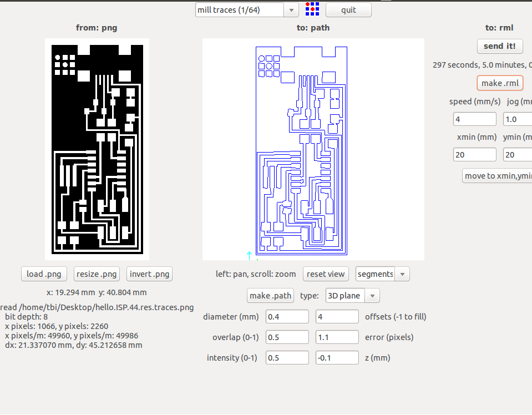Click the reset view button
Screen dimensions: 532x415
point(326,274)
